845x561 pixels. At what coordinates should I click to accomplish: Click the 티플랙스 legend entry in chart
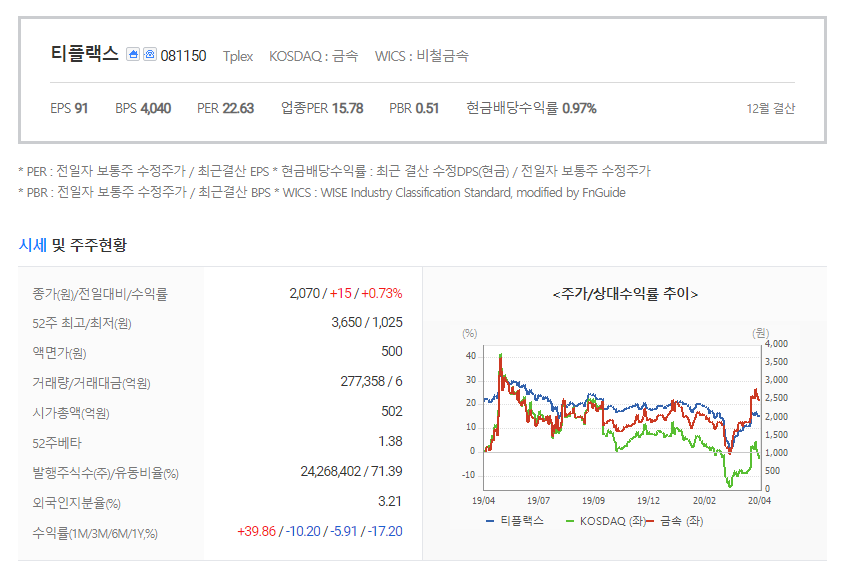point(515,521)
